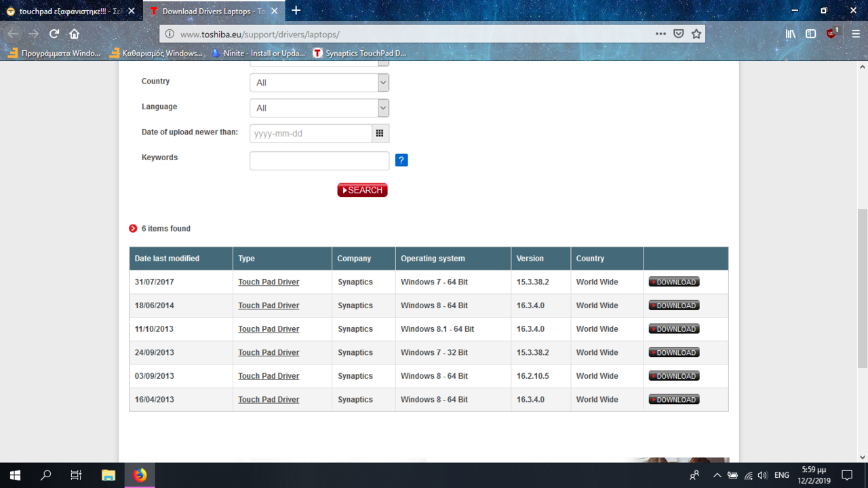Close the Download Drivers Laptops tab
The height and width of the screenshot is (488, 868).
275,11
